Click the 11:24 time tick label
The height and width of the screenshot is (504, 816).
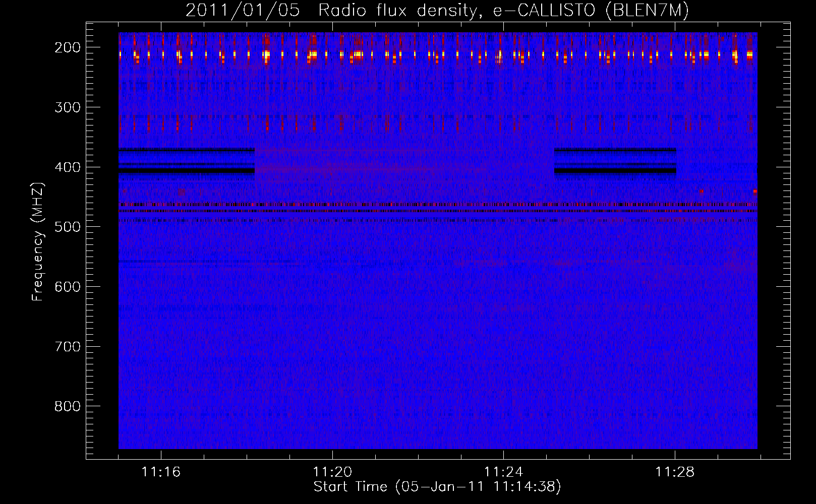tap(503, 472)
